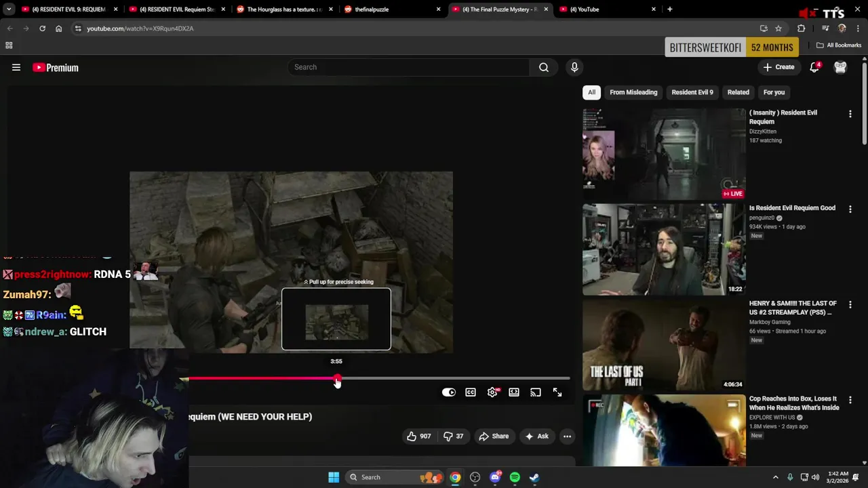This screenshot has width=868, height=488.
Task: Open the tab search dropdown
Action: click(x=9, y=9)
